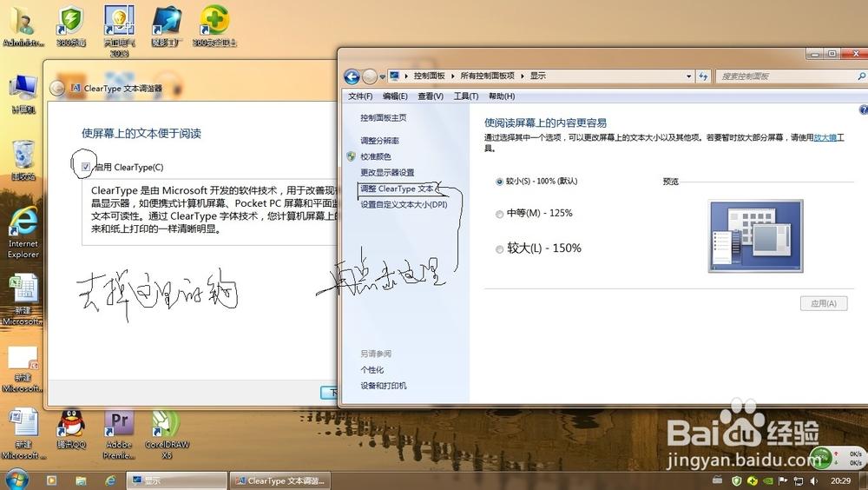
Task: Open the 天正电气 2013 lightbulb shortcut
Action: click(119, 30)
